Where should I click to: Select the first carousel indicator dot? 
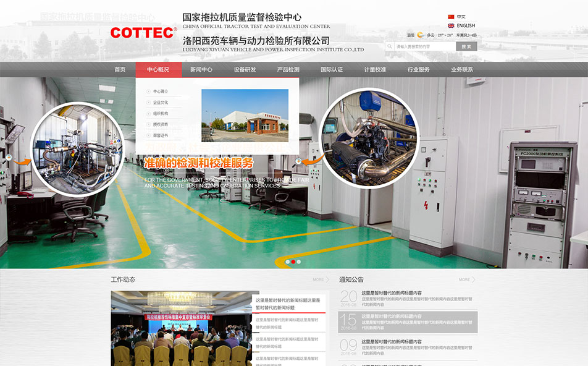[x=287, y=262]
